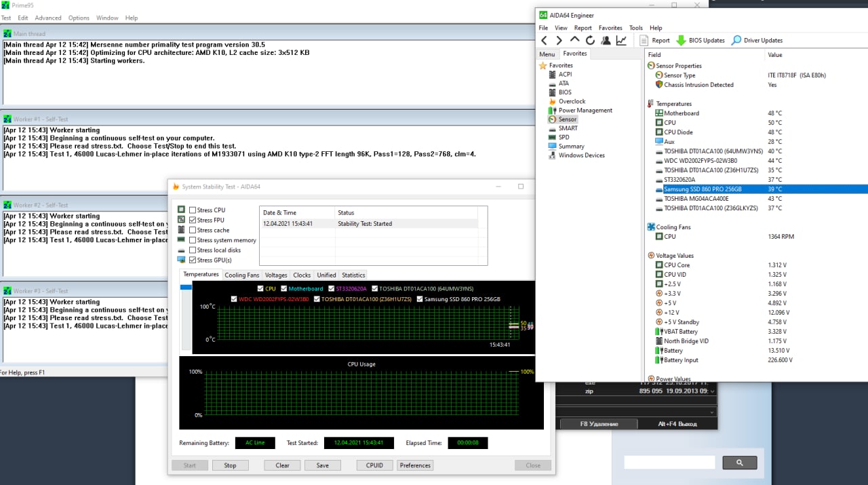The height and width of the screenshot is (485, 868).
Task: Disable Stress FPU checkbox
Action: click(x=193, y=220)
